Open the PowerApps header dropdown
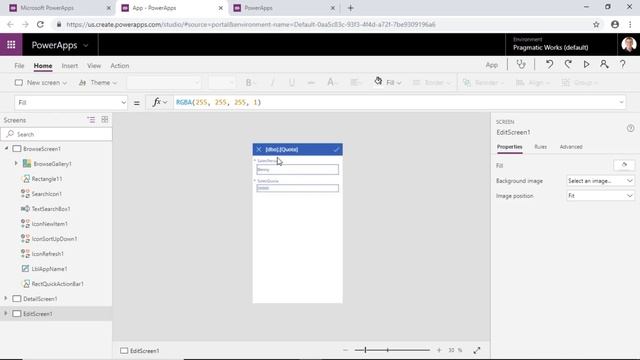The height and width of the screenshot is (360, 640). [86, 45]
